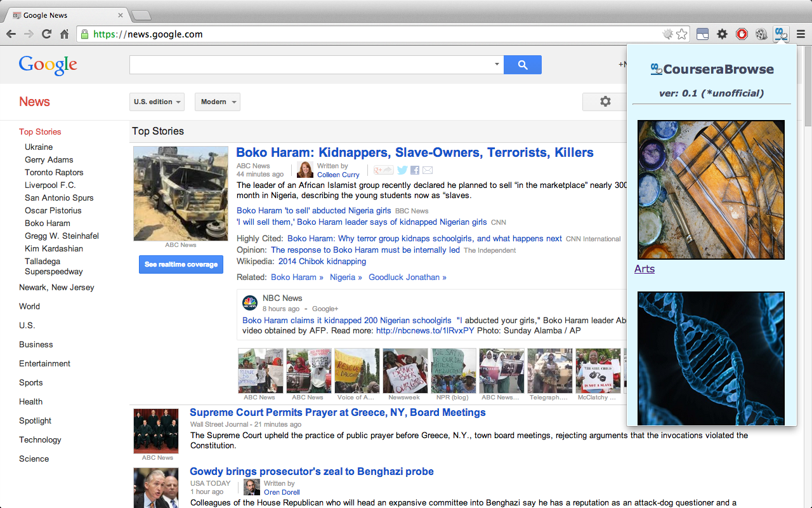Image resolution: width=812 pixels, height=508 pixels.
Task: Bookmark page with the star icon
Action: pos(682,34)
